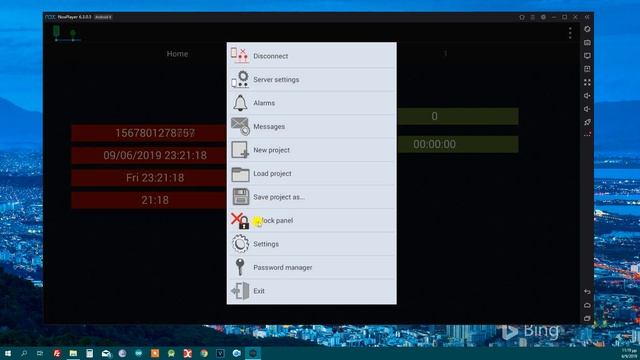
Task: Click the Save project floppy disk icon
Action: 240,197
